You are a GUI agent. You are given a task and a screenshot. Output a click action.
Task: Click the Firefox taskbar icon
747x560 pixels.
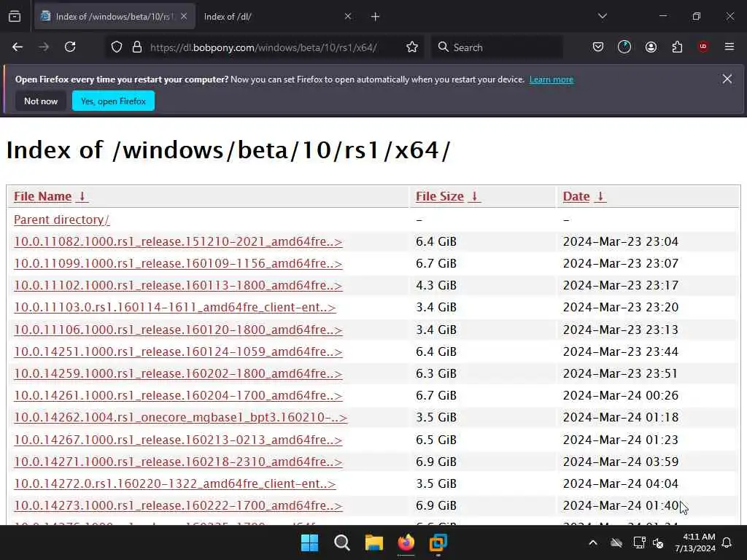point(406,542)
